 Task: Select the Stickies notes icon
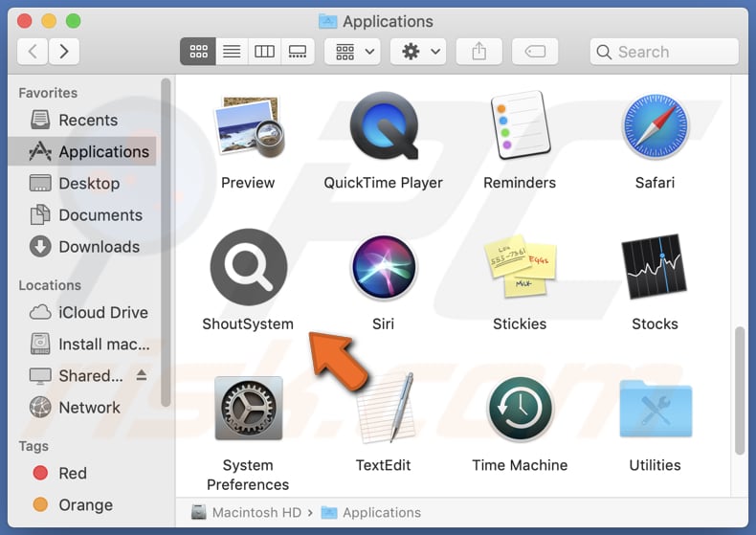pyautogui.click(x=520, y=266)
